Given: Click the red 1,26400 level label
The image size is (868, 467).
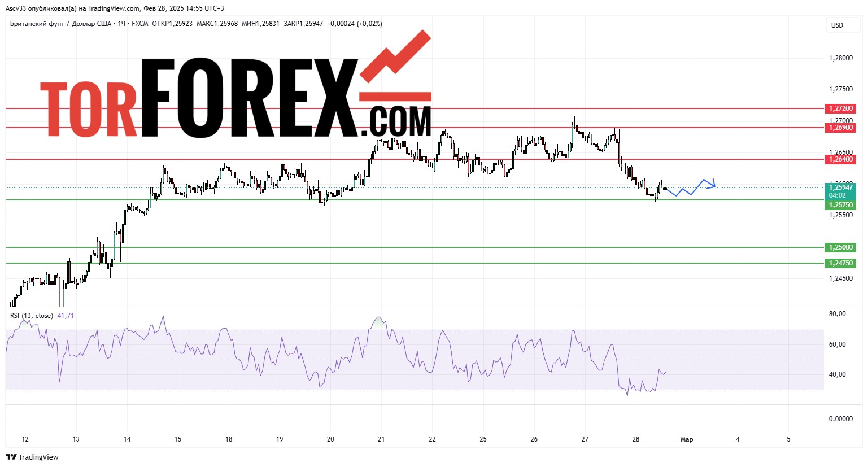Looking at the screenshot, I should (840, 159).
